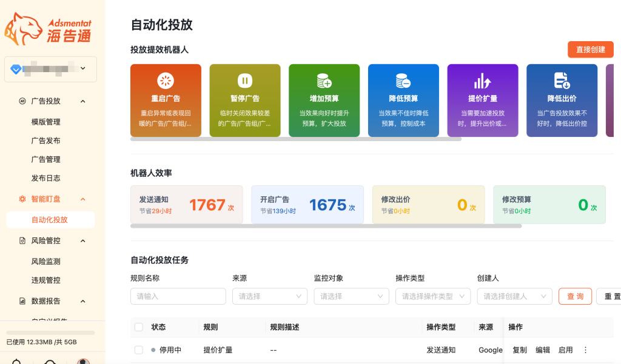This screenshot has width=621, height=364.
Task: Click the robot cards horizontal scrollbar
Action: (296, 139)
